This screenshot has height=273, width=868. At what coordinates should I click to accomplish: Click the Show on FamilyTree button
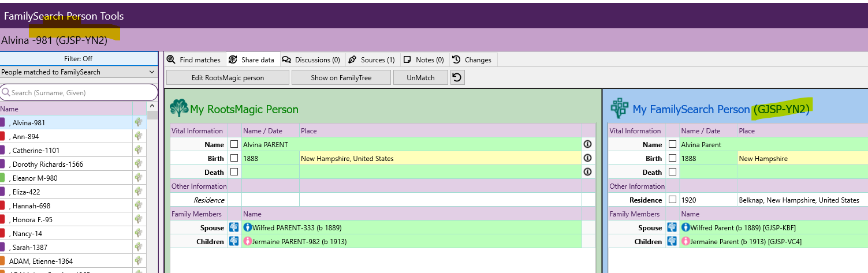point(341,77)
